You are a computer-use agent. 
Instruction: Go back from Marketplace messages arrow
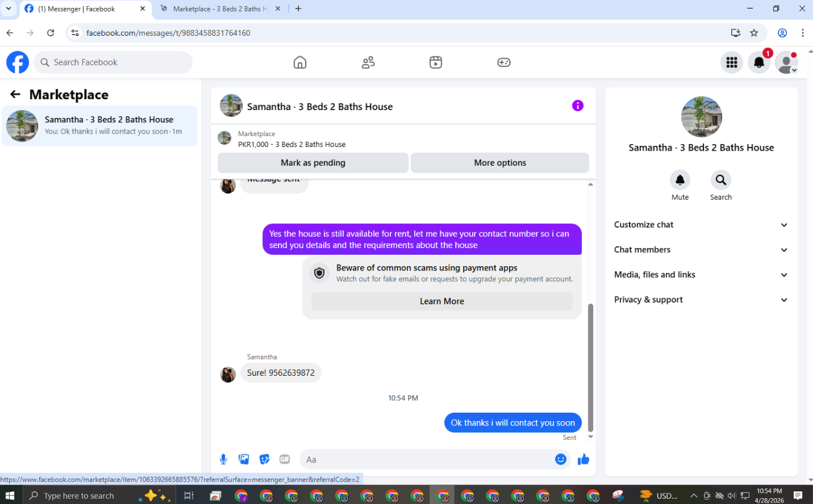[x=15, y=94]
